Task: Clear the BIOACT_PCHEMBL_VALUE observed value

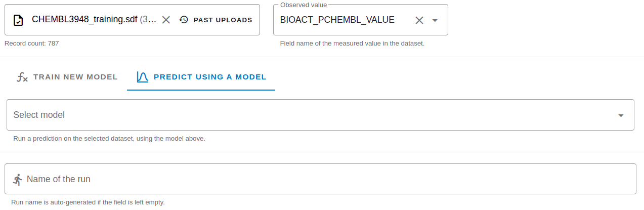Action: click(x=419, y=20)
